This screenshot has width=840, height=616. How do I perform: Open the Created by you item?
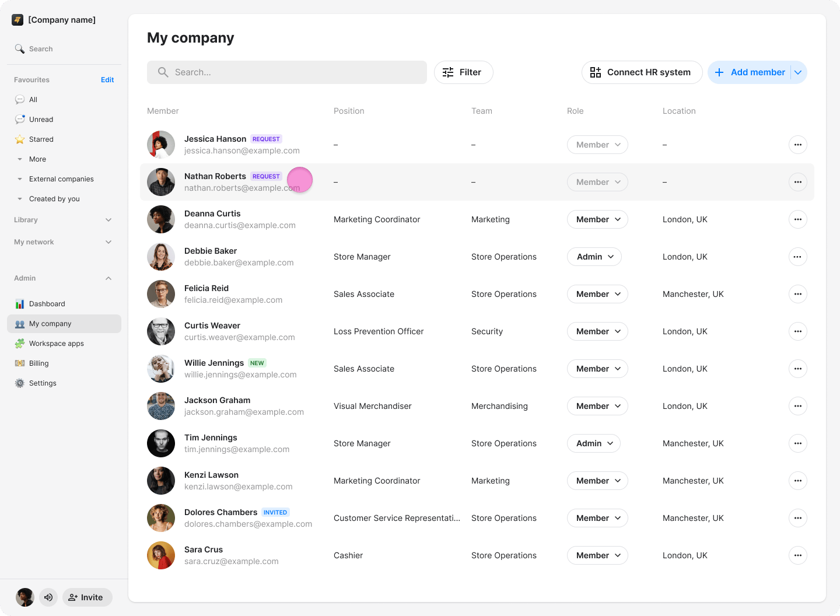click(x=64, y=199)
